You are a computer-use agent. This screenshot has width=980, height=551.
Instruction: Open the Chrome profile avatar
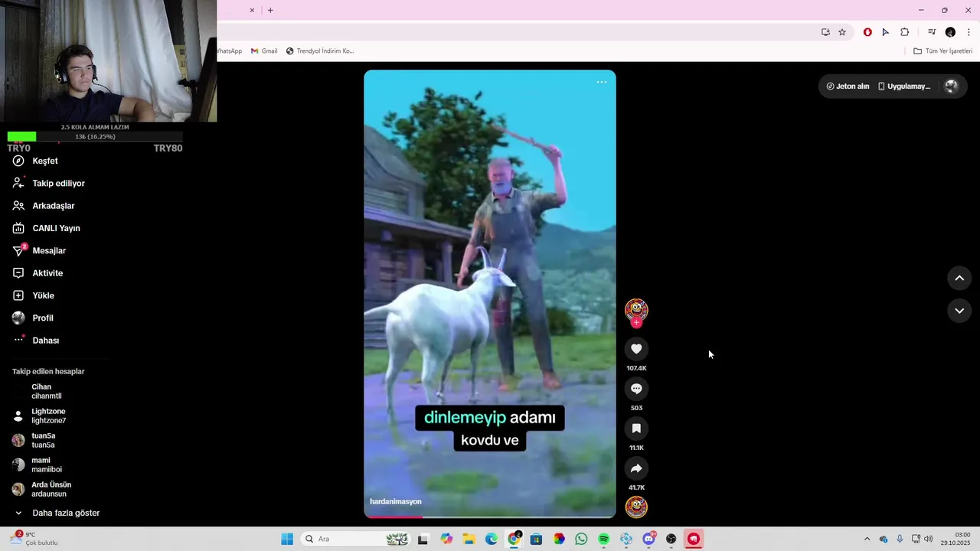coord(950,32)
